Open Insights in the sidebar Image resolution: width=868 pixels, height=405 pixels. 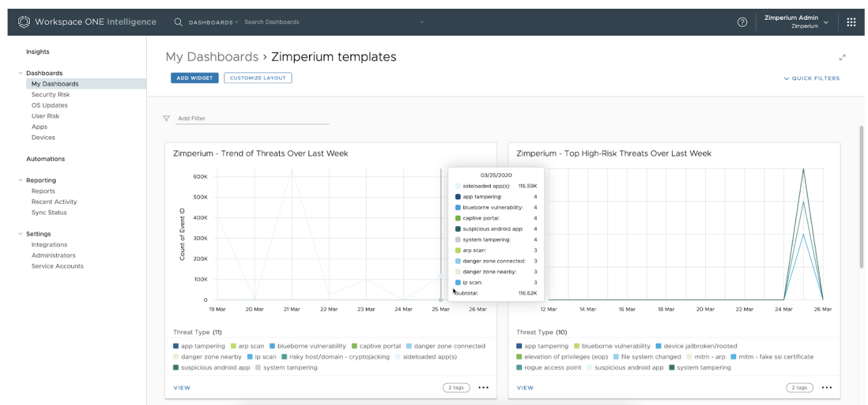pyautogui.click(x=37, y=52)
